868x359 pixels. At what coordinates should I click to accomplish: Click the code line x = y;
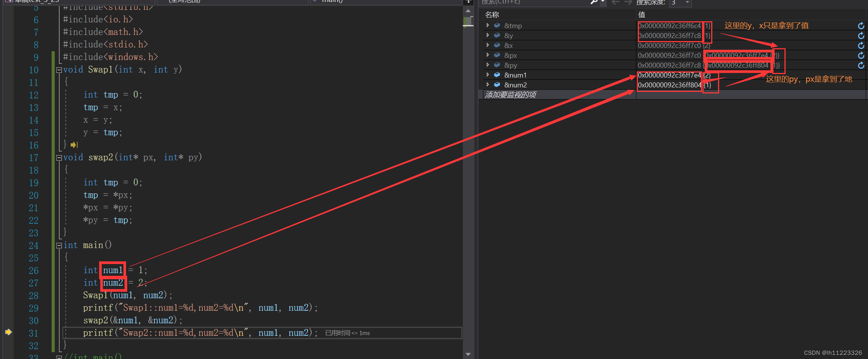[98, 120]
